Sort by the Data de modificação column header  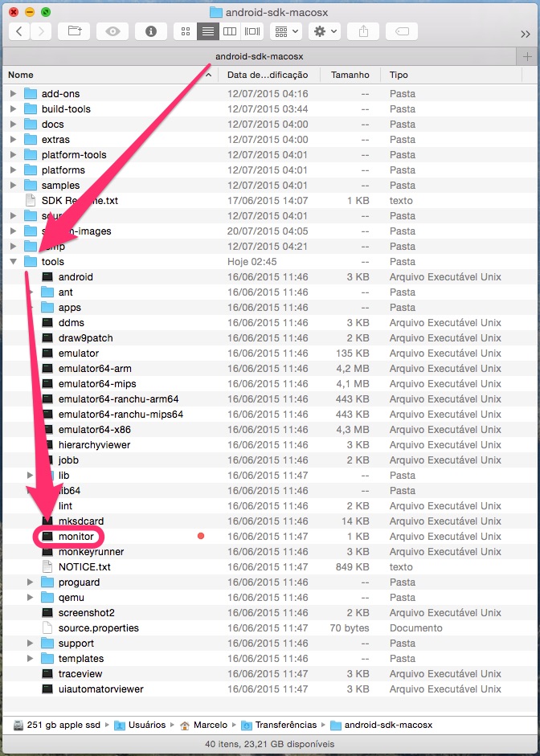(271, 75)
